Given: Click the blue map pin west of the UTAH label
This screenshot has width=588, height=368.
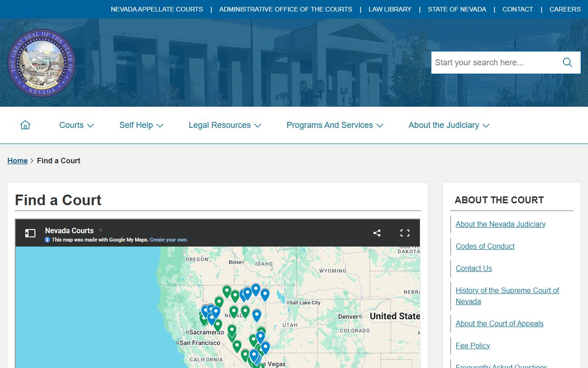Looking at the screenshot, I should pyautogui.click(x=257, y=315).
